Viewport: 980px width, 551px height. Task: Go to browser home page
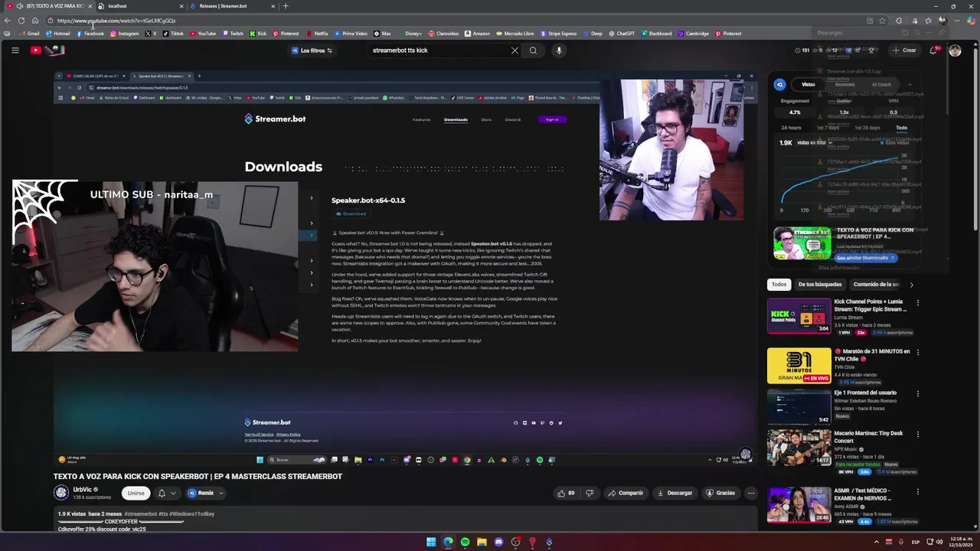point(35,21)
